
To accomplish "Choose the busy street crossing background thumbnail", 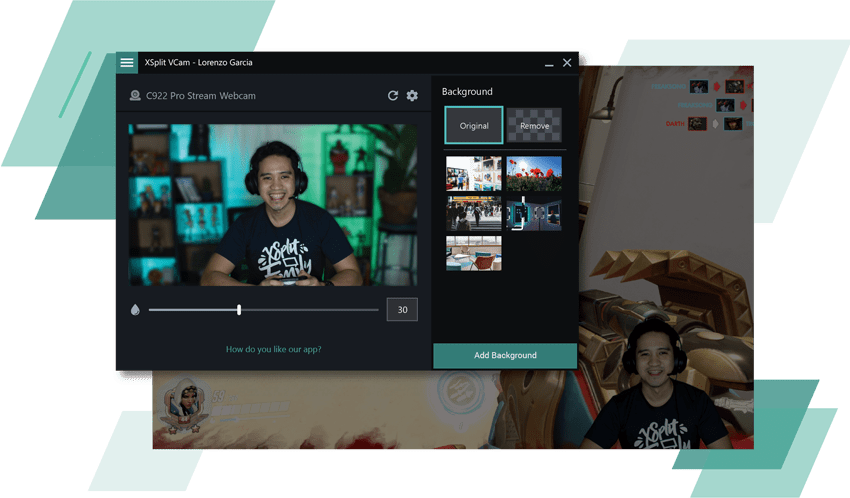I will (x=474, y=214).
